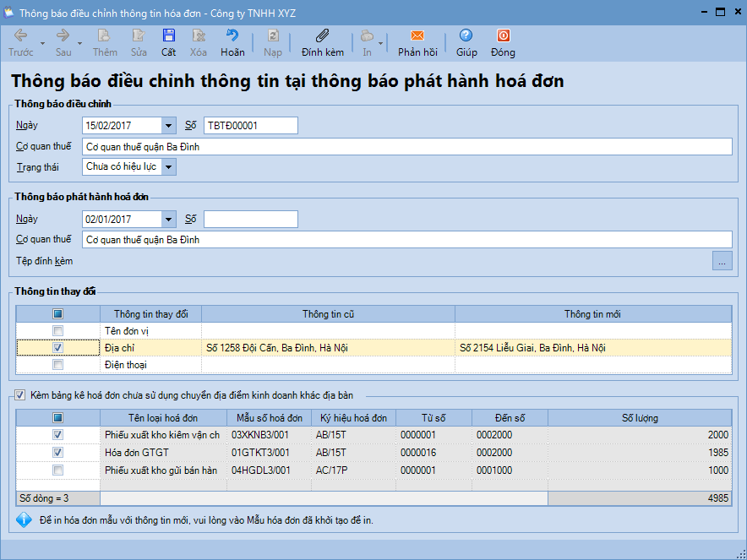This screenshot has height=560, width=747.
Task: Click the Thông tin mới column header
Action: (592, 314)
